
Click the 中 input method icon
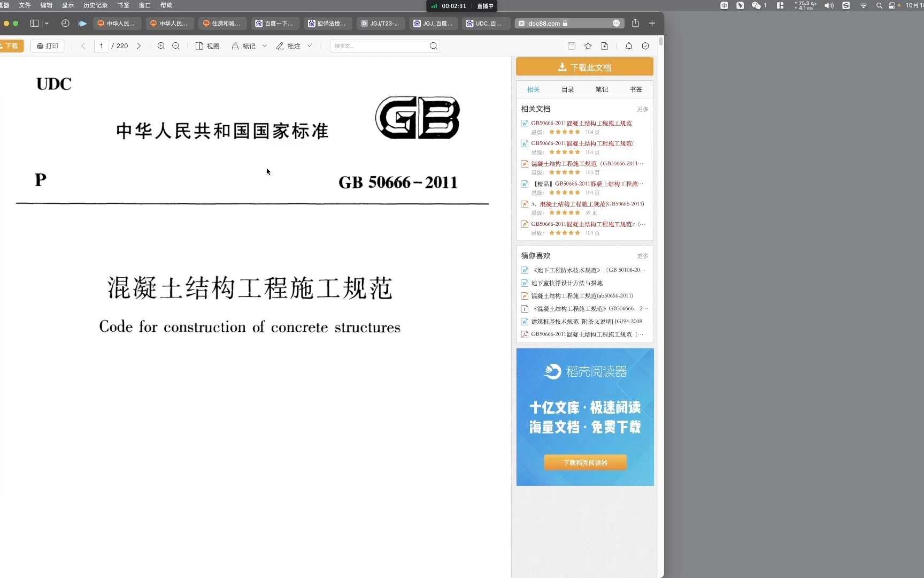point(724,5)
